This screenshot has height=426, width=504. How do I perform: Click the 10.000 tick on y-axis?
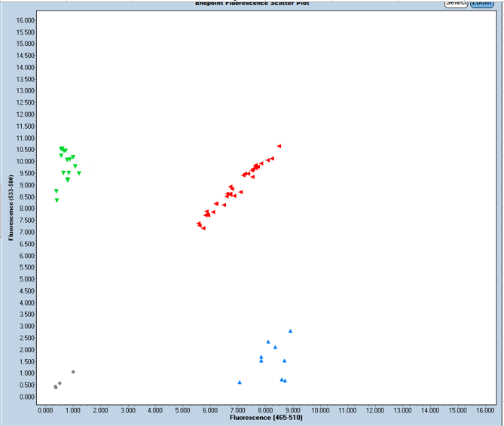point(25,161)
